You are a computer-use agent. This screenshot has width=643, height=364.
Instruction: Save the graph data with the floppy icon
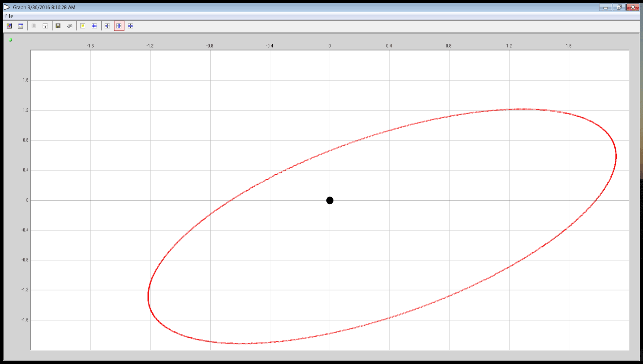coord(58,26)
